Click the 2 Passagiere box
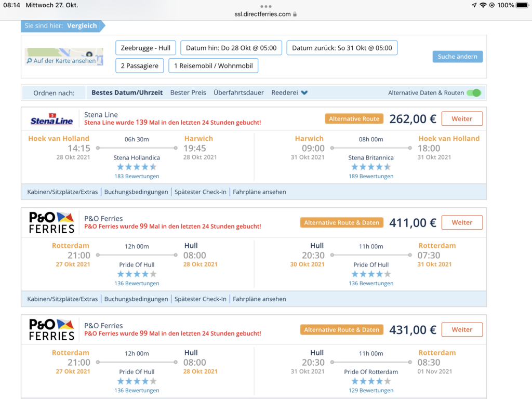 tap(139, 66)
